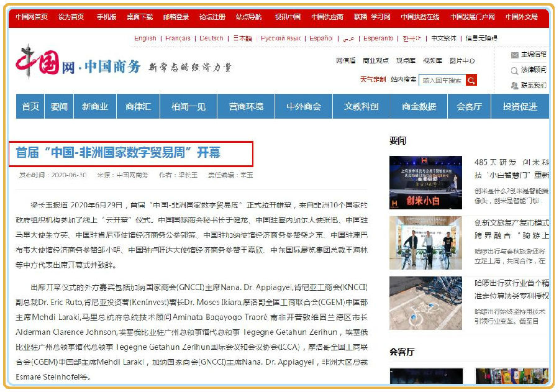
Task: Open the shared bicycles showroom thumbnail
Action: (425, 242)
